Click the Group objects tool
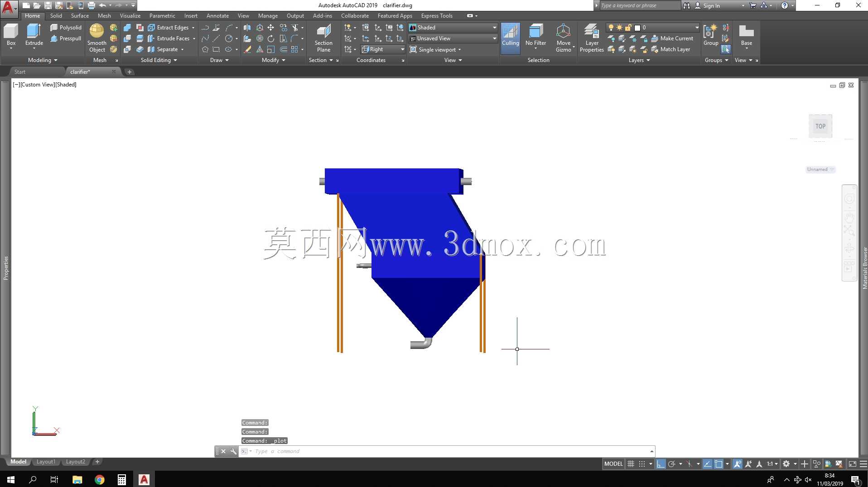Viewport: 868px width, 487px height. (x=710, y=35)
